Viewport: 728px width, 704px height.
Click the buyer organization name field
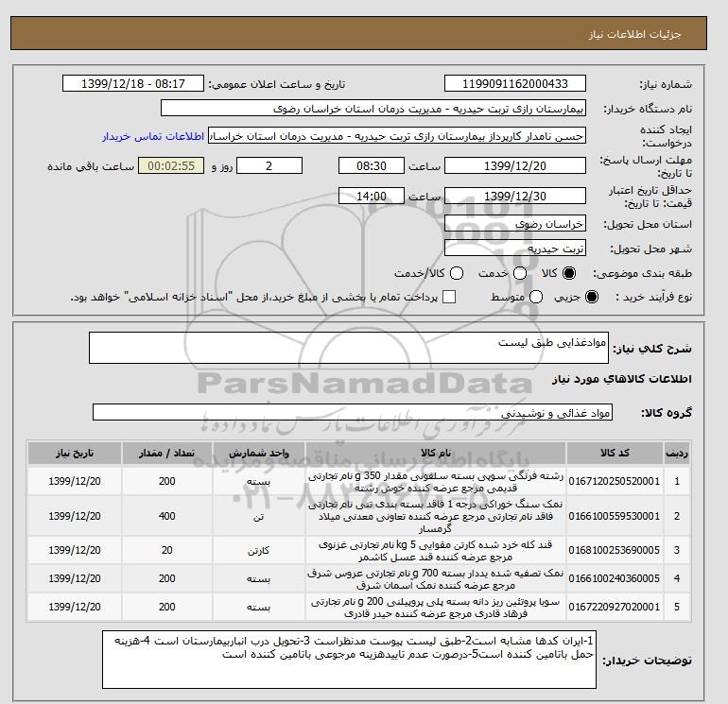373,108
